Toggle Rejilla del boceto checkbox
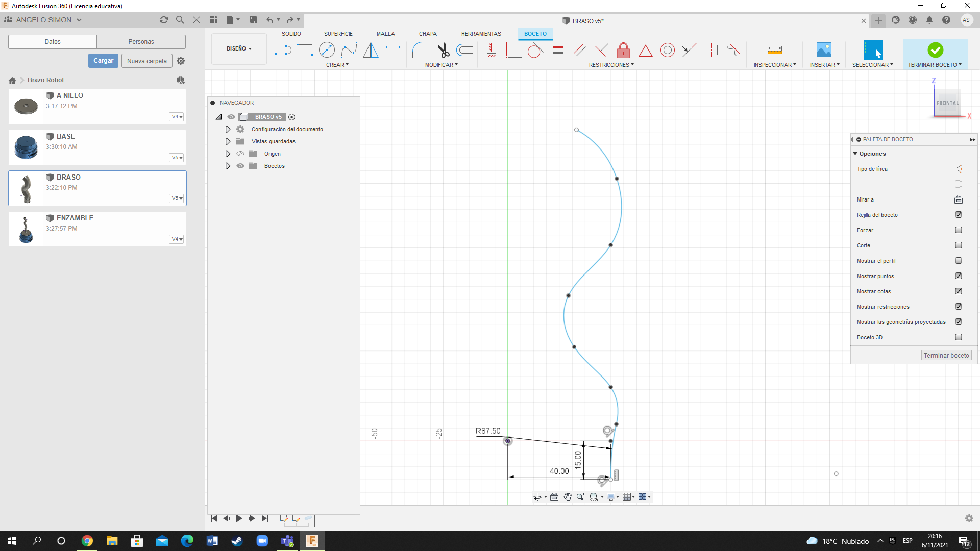Screen dimensions: 980x551 [x=958, y=215]
